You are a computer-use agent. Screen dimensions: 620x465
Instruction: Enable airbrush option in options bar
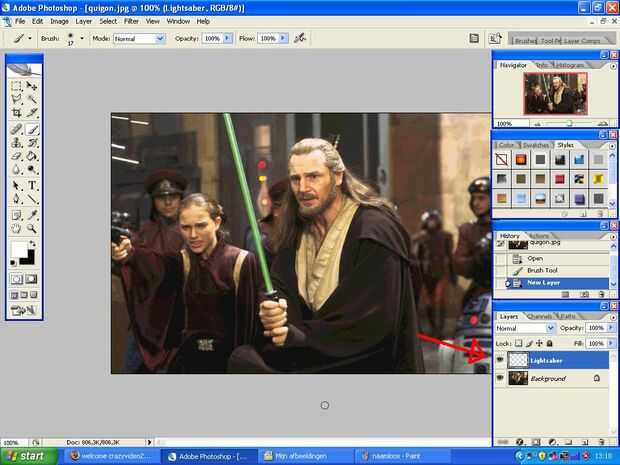coord(300,38)
